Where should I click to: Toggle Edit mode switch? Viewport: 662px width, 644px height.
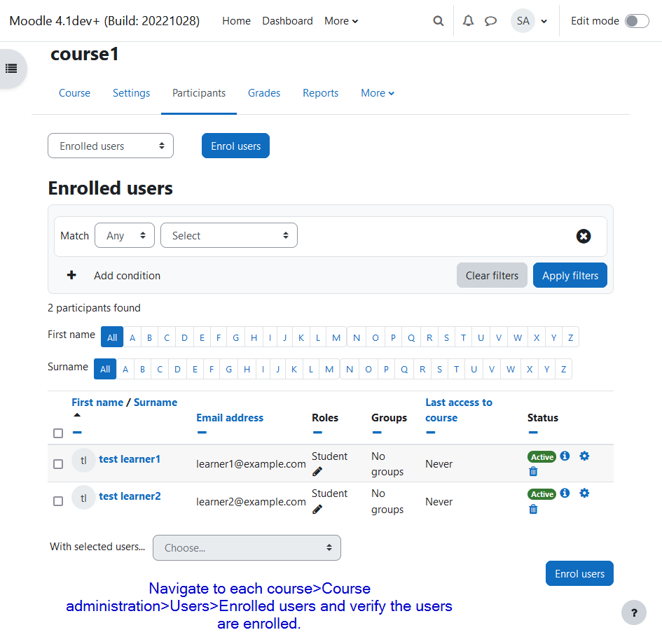click(637, 21)
